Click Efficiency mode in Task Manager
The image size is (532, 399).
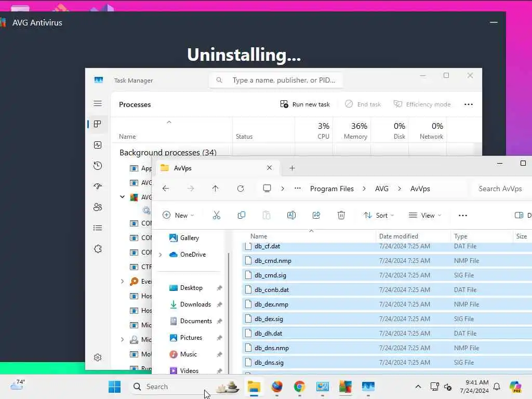click(x=422, y=104)
